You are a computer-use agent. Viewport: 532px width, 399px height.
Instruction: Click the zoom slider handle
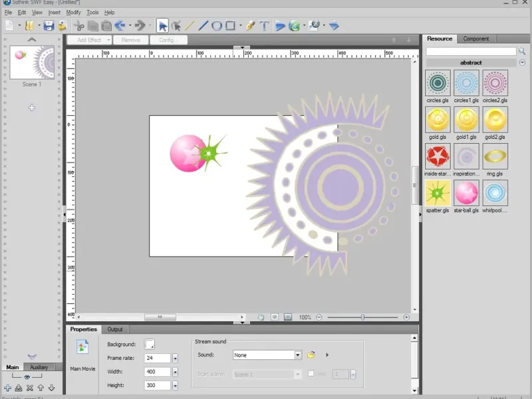point(362,317)
